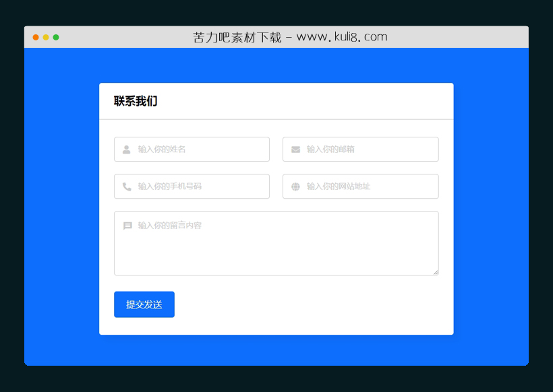This screenshot has width=553, height=392.
Task: Click the envelope icon in the email field
Action: (x=295, y=149)
